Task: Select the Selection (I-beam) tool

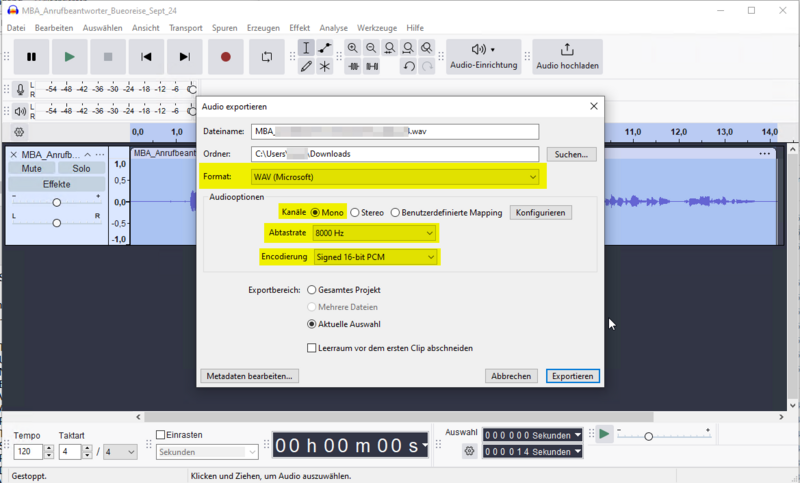Action: [x=306, y=48]
